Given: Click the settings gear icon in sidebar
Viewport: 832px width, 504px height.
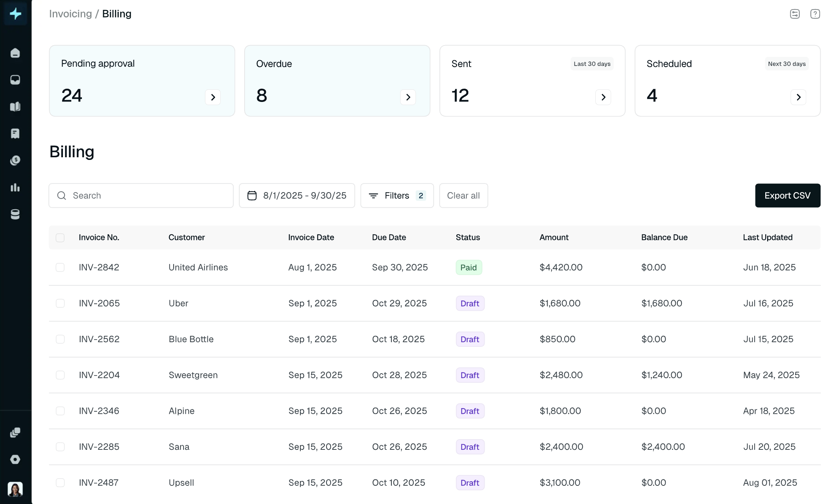Looking at the screenshot, I should (15, 460).
